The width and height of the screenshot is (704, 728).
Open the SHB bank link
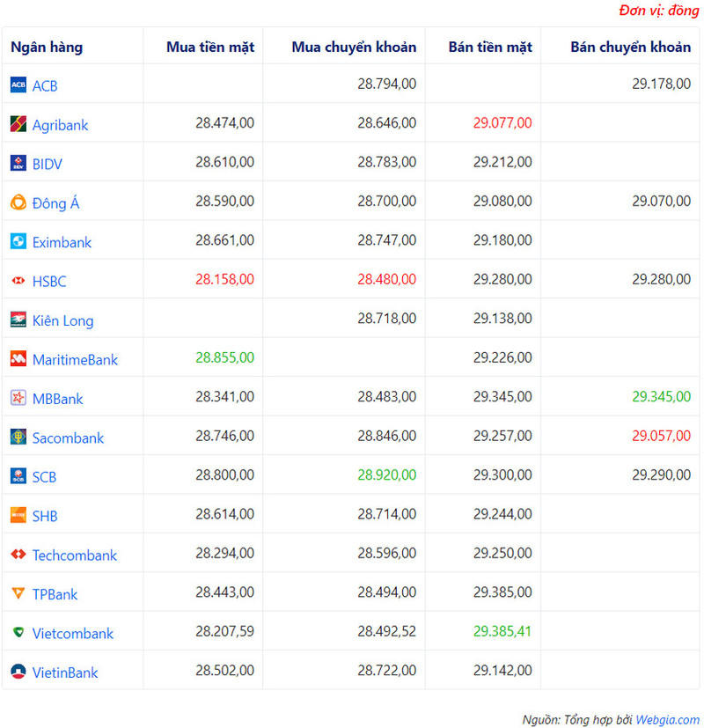pos(45,516)
